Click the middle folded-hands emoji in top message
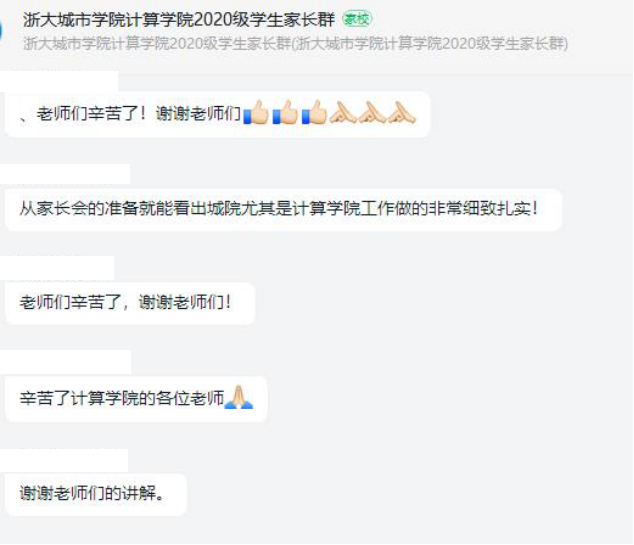Image resolution: width=634 pixels, height=545 pixels. [372, 112]
